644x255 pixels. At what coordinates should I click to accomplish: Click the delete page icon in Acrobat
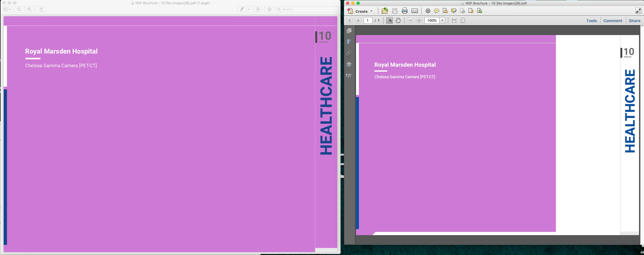463,11
